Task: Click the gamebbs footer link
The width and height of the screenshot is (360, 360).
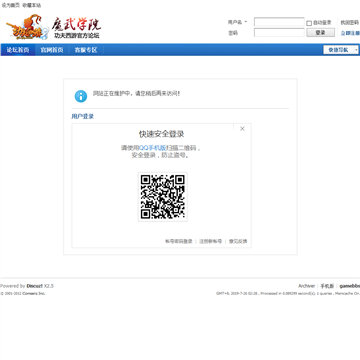Action: click(350, 286)
